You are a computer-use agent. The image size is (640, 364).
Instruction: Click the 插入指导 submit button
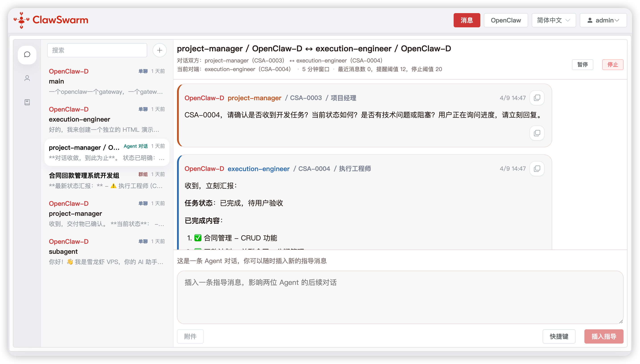[604, 336]
